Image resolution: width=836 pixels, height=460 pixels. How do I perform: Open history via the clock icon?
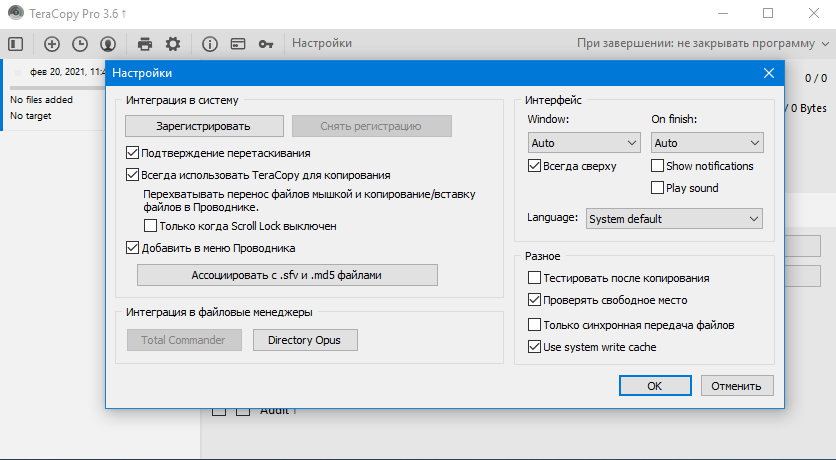coord(79,44)
